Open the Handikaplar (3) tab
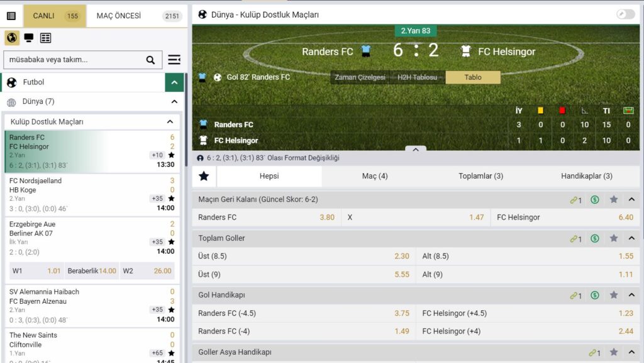This screenshot has width=644, height=363. point(587,176)
